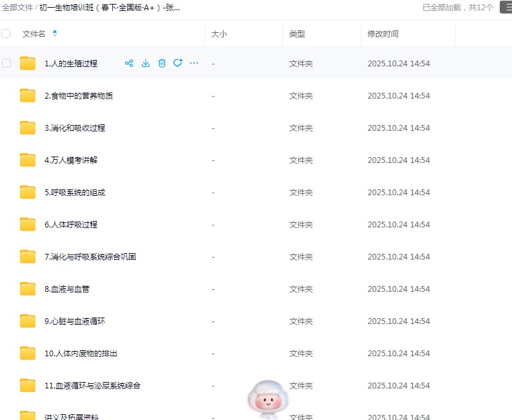Check the box for 1.人的生殖过程 row
512x420 pixels.
[x=6, y=63]
